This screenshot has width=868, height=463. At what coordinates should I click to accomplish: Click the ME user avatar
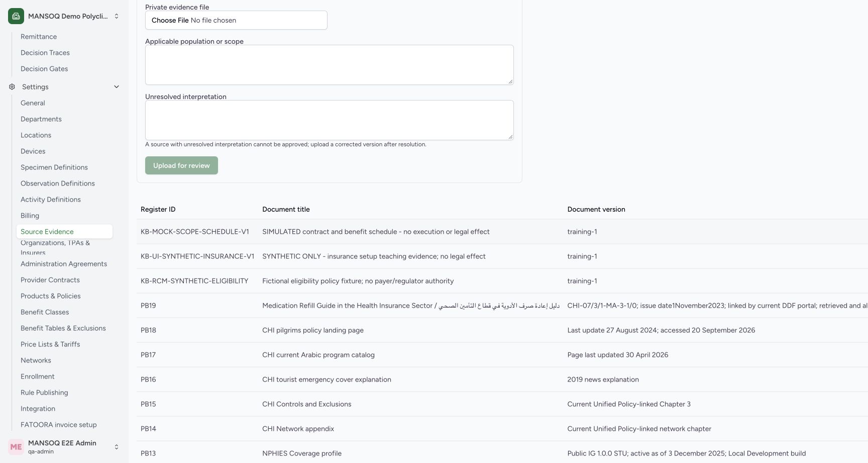point(16,447)
